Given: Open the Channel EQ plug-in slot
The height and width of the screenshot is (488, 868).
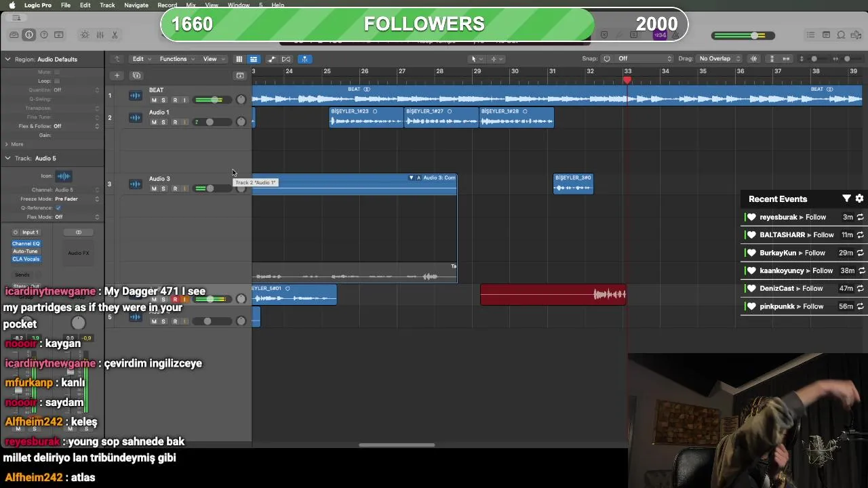Looking at the screenshot, I should (x=26, y=243).
